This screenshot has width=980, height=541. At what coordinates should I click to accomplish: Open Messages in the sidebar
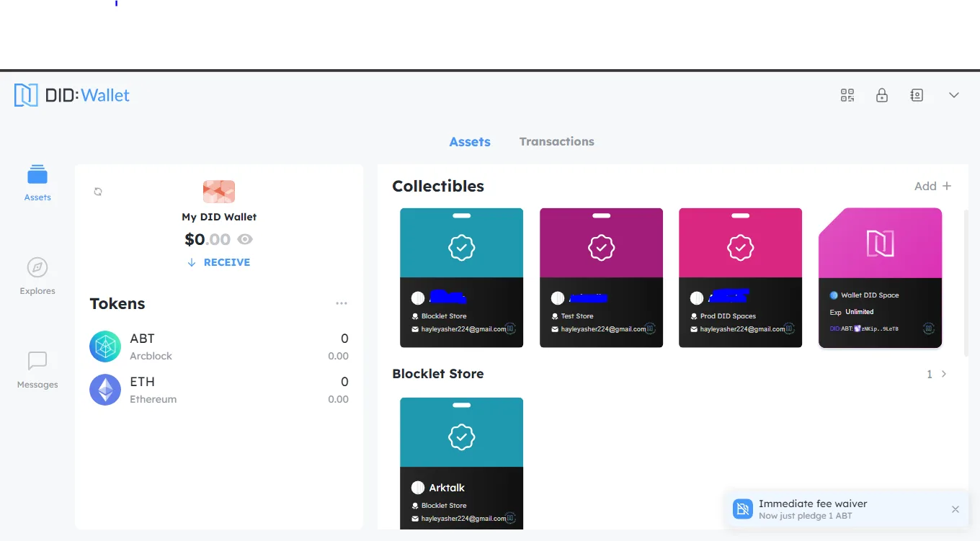point(37,370)
